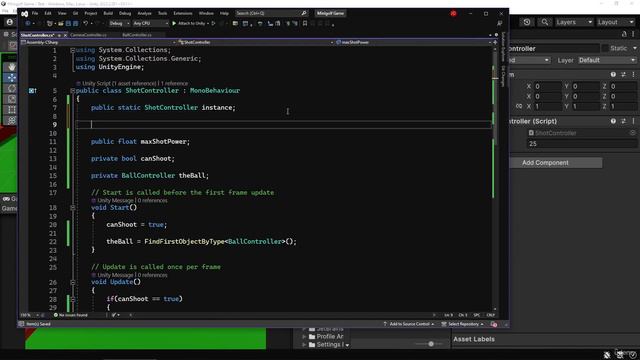
Task: Open the Window menu
Action: [x=206, y=13]
